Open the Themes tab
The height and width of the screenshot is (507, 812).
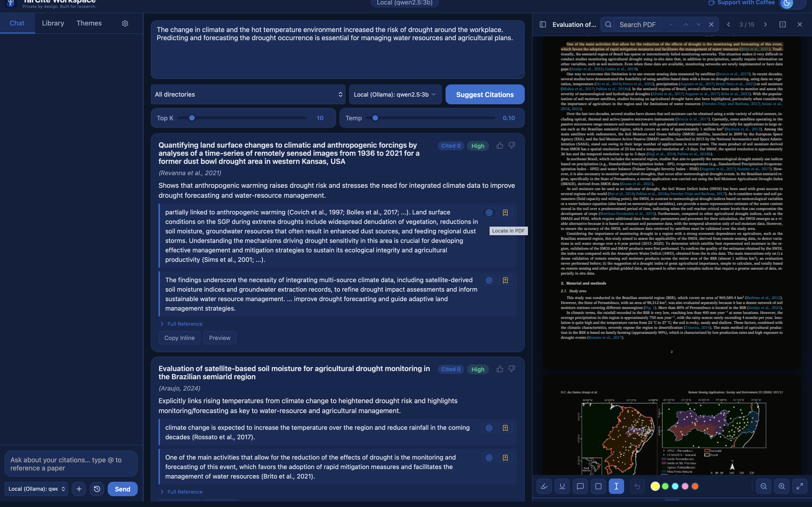point(89,23)
